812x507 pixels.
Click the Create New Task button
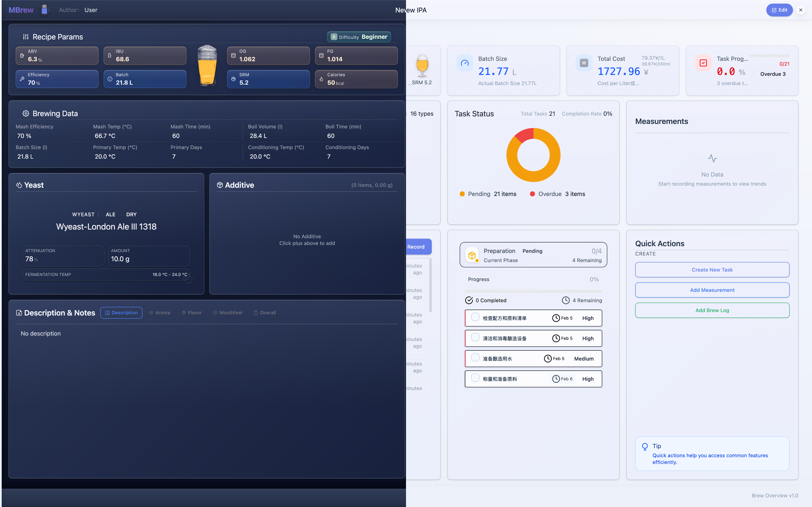tap(712, 270)
